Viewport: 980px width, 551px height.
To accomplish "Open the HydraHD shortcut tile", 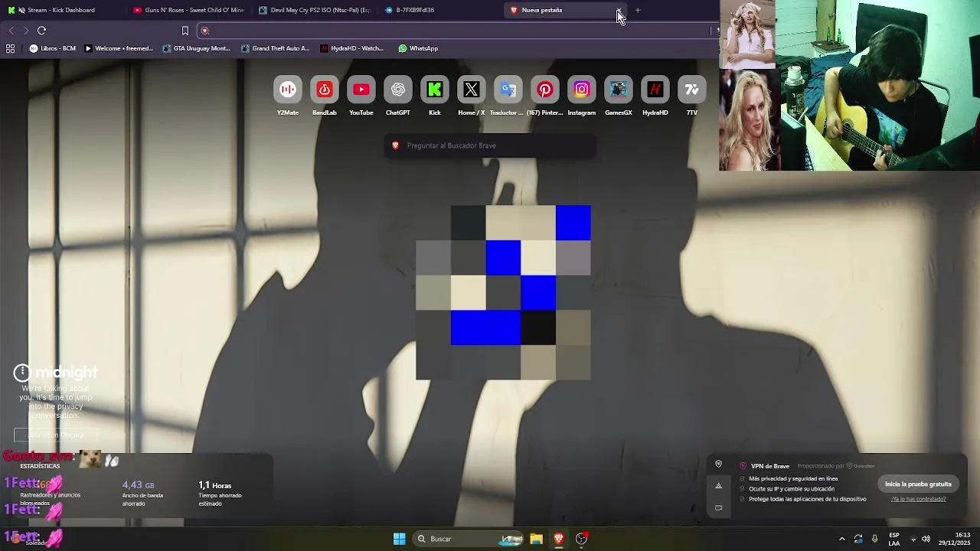I will (x=655, y=90).
